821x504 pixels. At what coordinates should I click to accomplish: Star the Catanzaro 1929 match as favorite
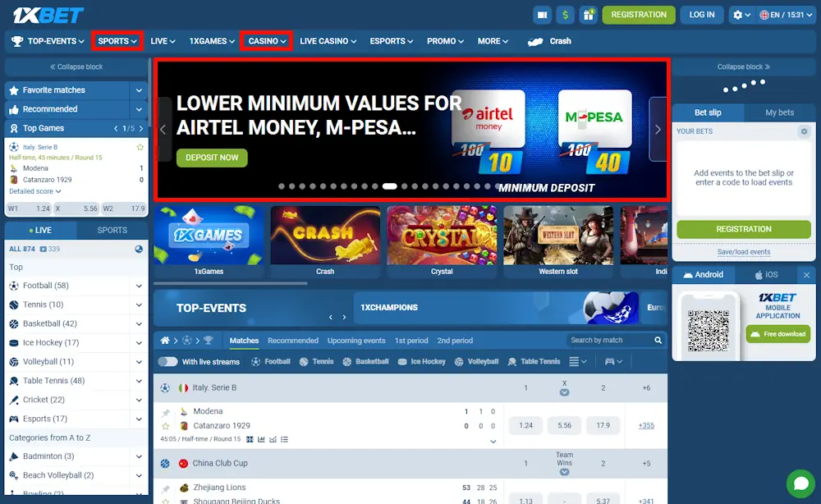point(165,426)
